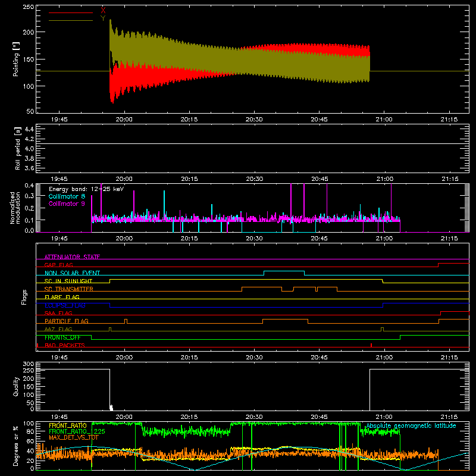This screenshot has width=476, height=476.
Task: Click the GAP_FLAG label
Action: [58, 265]
